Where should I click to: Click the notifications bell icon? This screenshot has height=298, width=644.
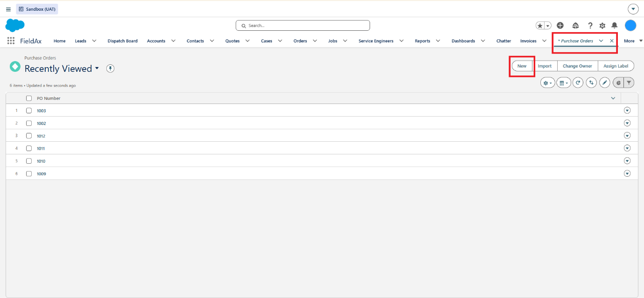pyautogui.click(x=615, y=26)
